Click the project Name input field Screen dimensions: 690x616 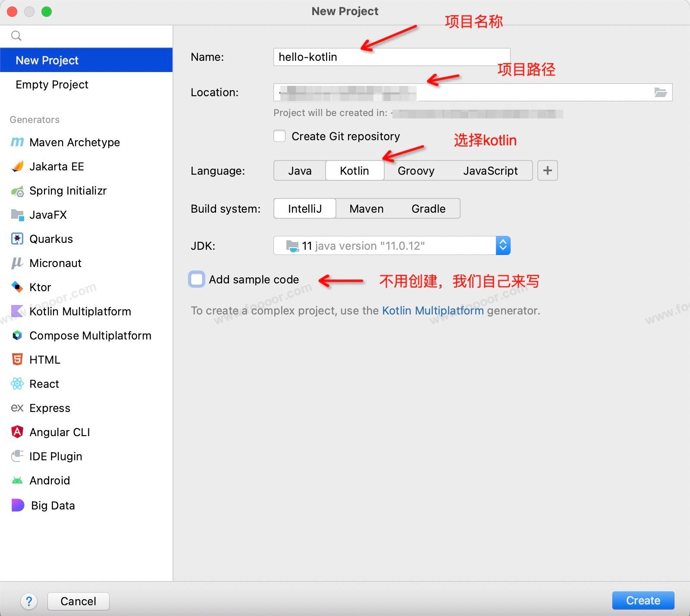pos(391,57)
